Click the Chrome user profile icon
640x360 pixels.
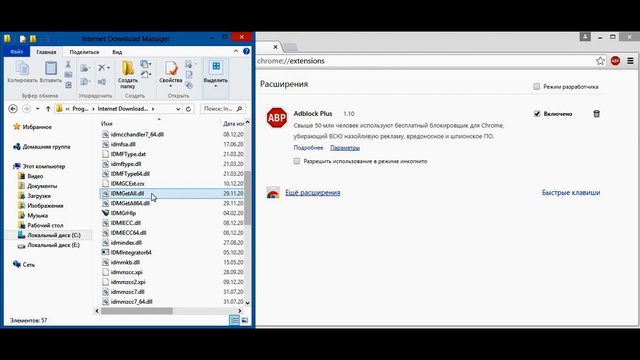[585, 37]
